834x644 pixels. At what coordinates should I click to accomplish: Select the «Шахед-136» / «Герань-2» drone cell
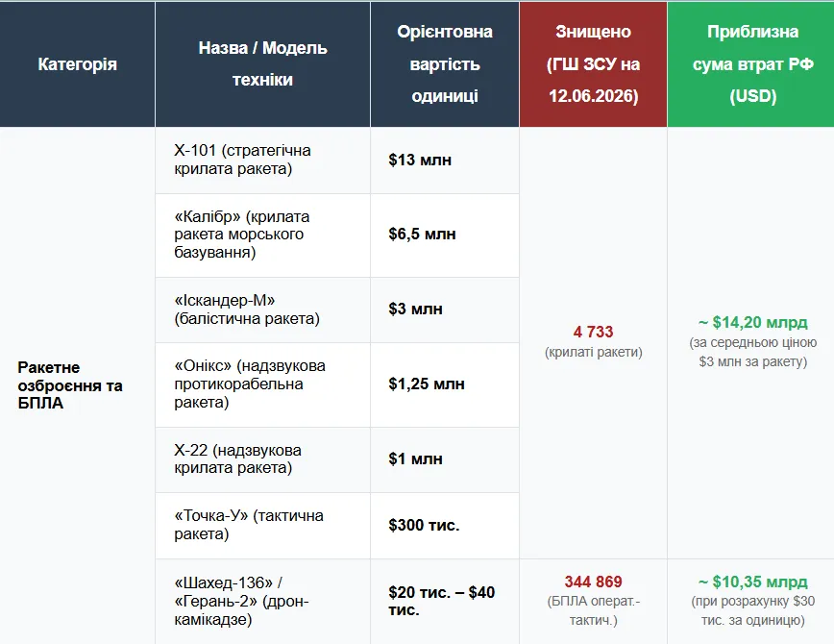(x=262, y=602)
